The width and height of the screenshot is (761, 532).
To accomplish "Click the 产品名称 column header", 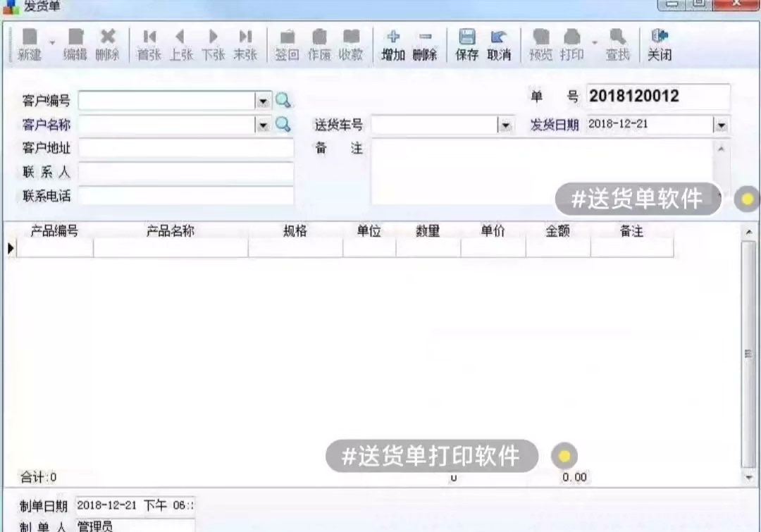I will click(171, 231).
